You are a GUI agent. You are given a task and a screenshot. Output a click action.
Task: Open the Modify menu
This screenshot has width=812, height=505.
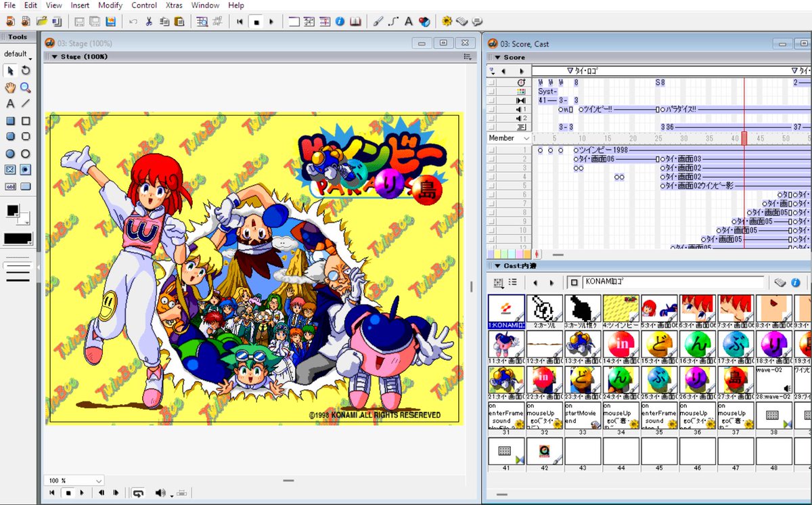click(x=110, y=5)
